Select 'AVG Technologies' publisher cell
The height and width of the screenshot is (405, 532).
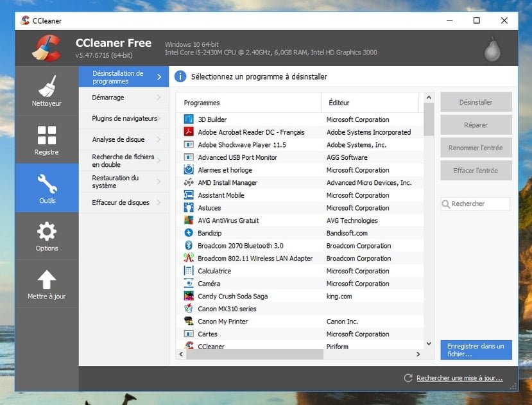coord(352,221)
